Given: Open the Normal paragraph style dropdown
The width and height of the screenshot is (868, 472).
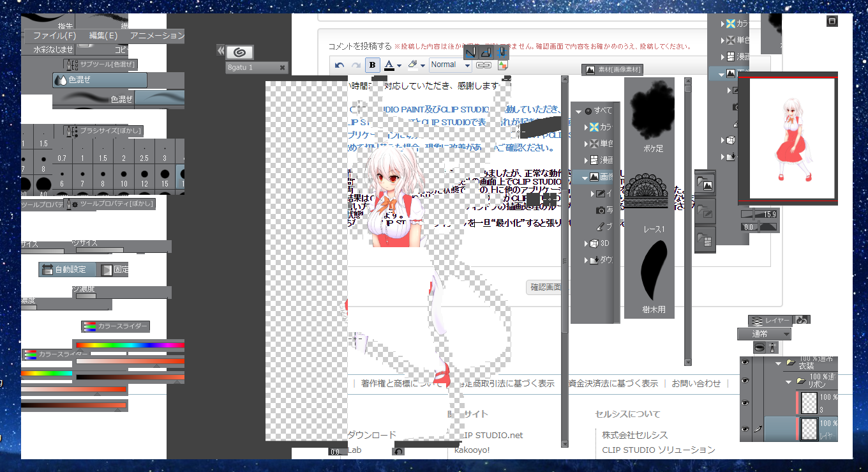Looking at the screenshot, I should (450, 65).
